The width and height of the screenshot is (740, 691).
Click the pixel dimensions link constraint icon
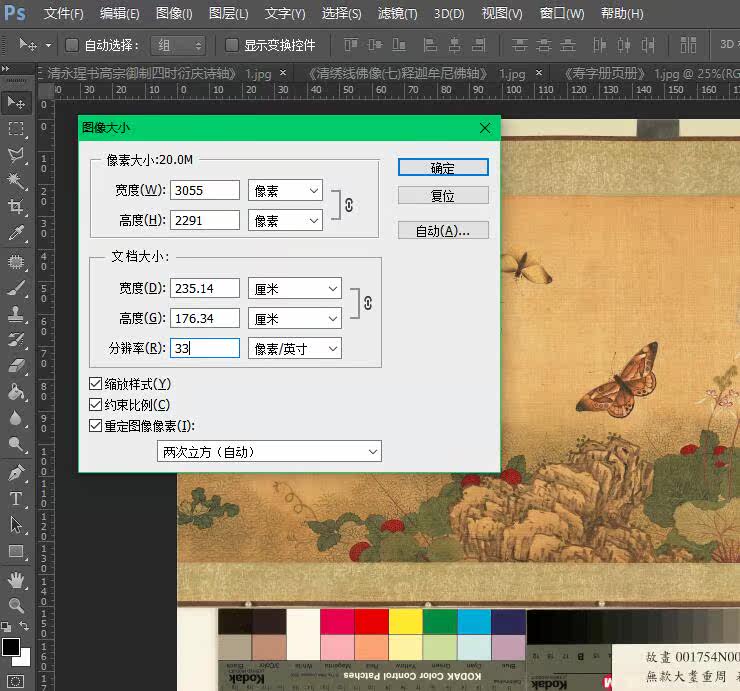click(x=349, y=205)
